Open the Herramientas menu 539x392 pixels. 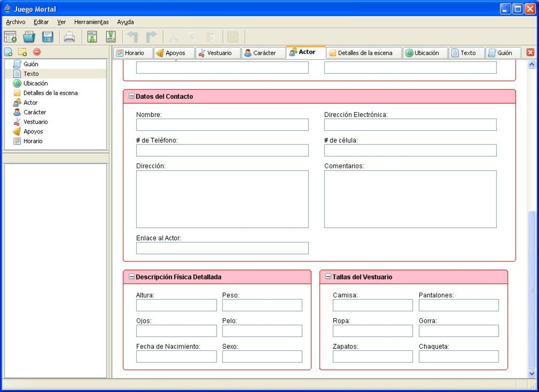[x=91, y=22]
